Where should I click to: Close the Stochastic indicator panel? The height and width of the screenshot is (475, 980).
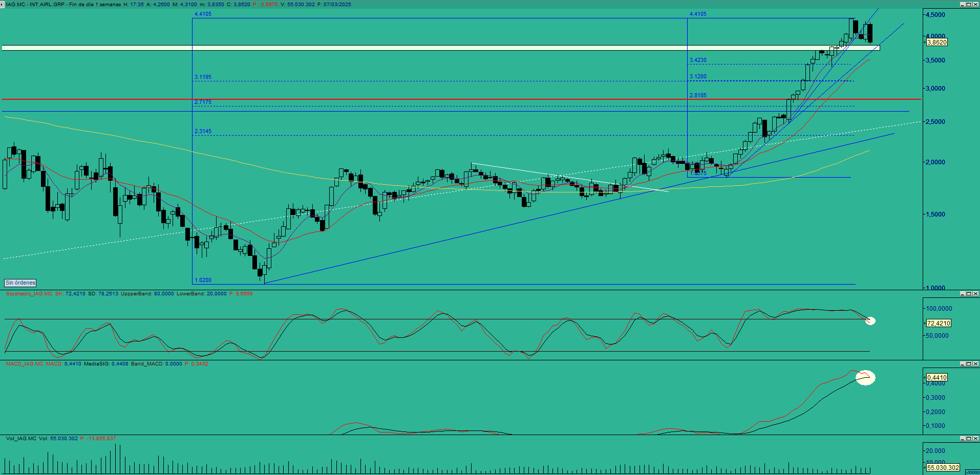tap(975, 294)
